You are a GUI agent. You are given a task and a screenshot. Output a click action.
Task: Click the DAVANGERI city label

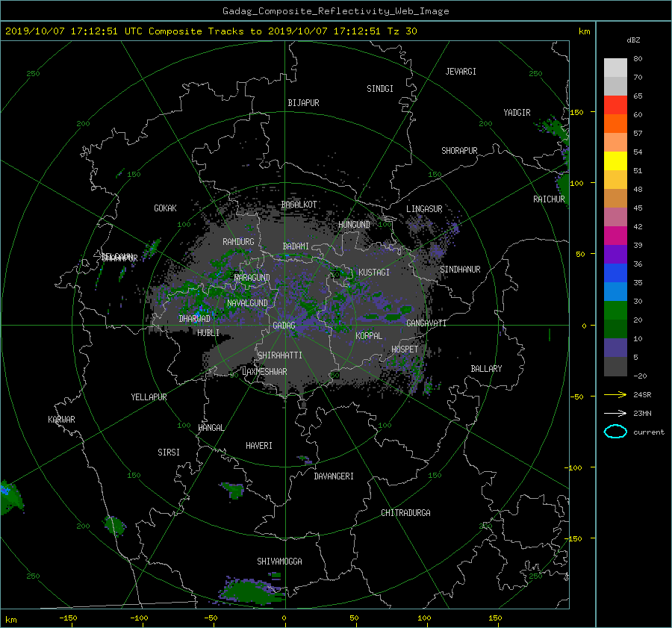coord(334,476)
